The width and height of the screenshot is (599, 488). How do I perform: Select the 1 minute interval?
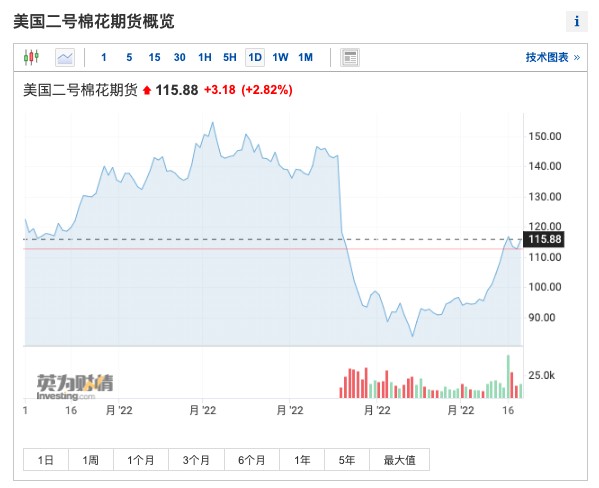[x=104, y=57]
